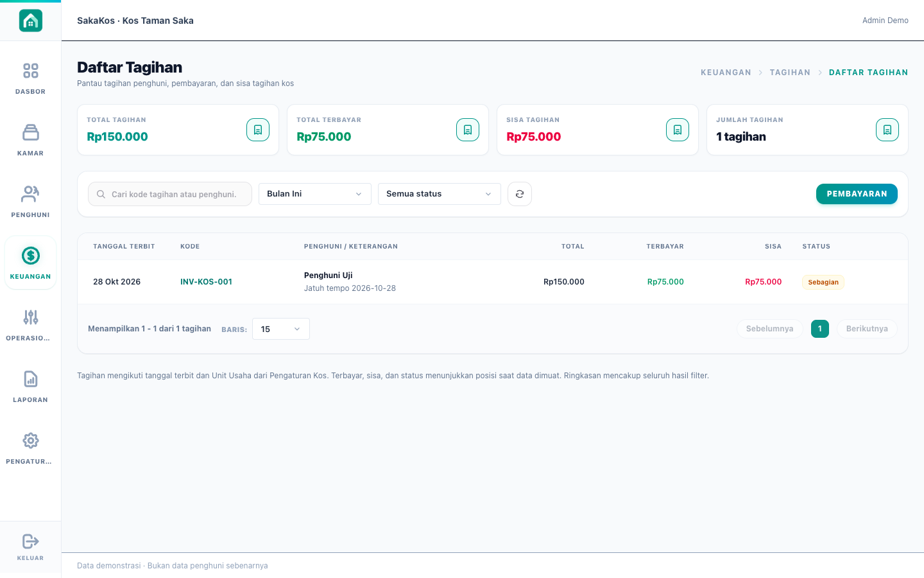The height and width of the screenshot is (578, 924).
Task: Click the Sebagian status badge
Action: [823, 282]
